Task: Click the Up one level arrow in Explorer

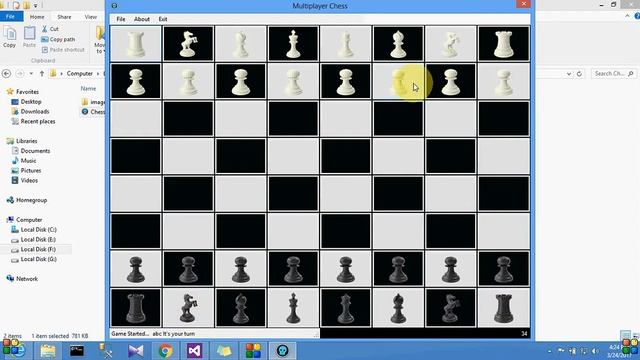Action: point(42,73)
